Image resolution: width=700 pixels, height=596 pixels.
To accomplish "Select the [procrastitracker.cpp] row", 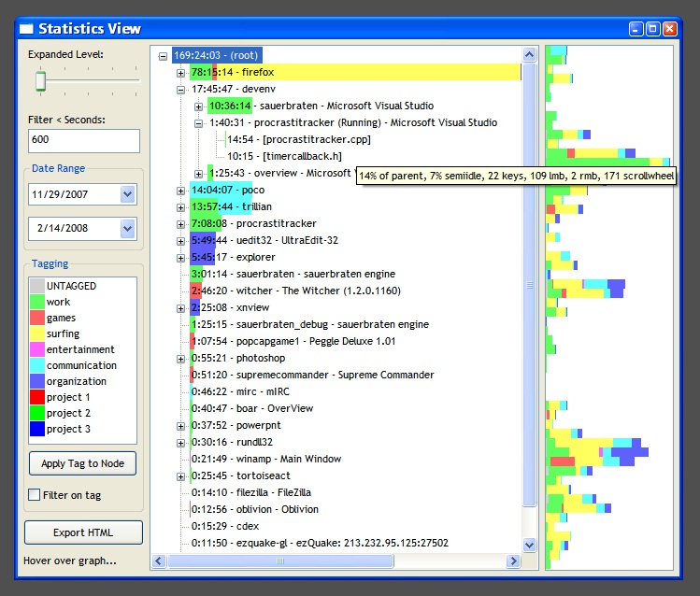I will [299, 139].
